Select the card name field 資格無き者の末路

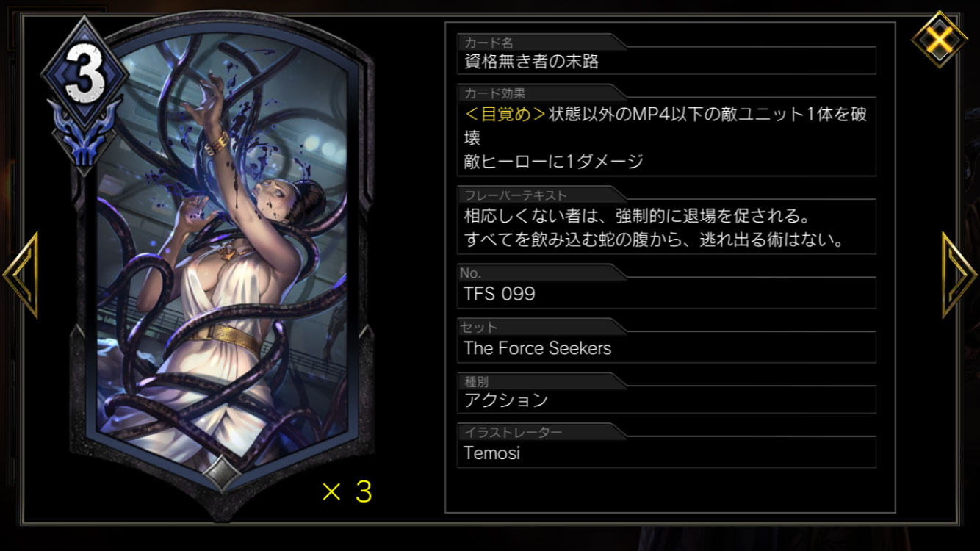[666, 61]
